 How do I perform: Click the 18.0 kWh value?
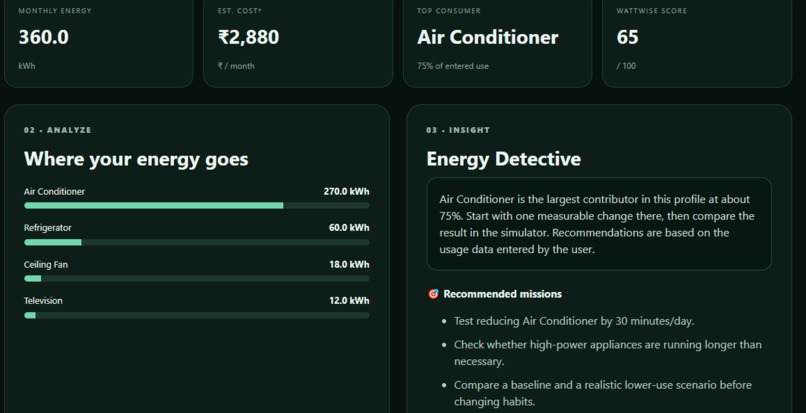tap(349, 264)
